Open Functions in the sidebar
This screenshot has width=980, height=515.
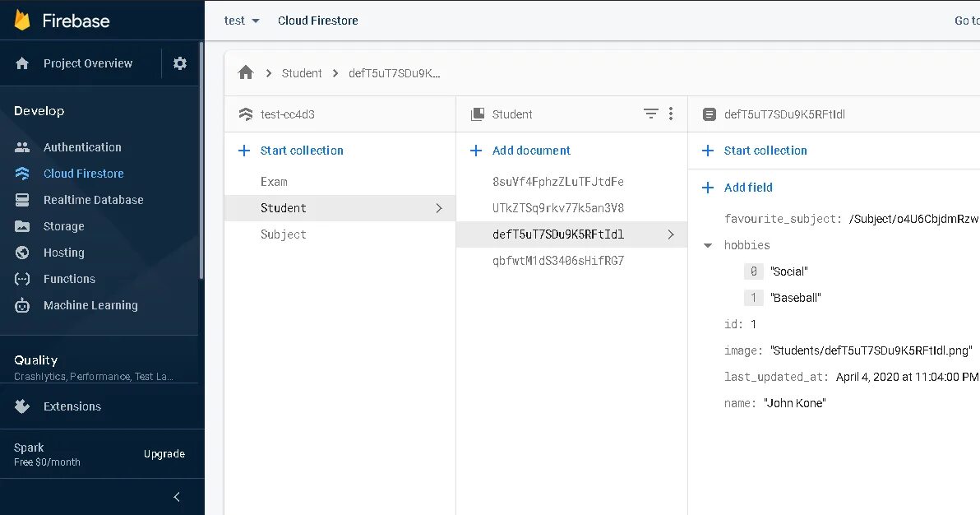click(69, 279)
